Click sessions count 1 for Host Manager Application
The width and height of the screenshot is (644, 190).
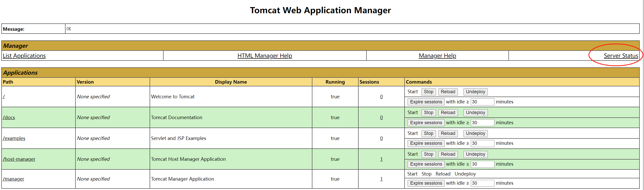381,159
